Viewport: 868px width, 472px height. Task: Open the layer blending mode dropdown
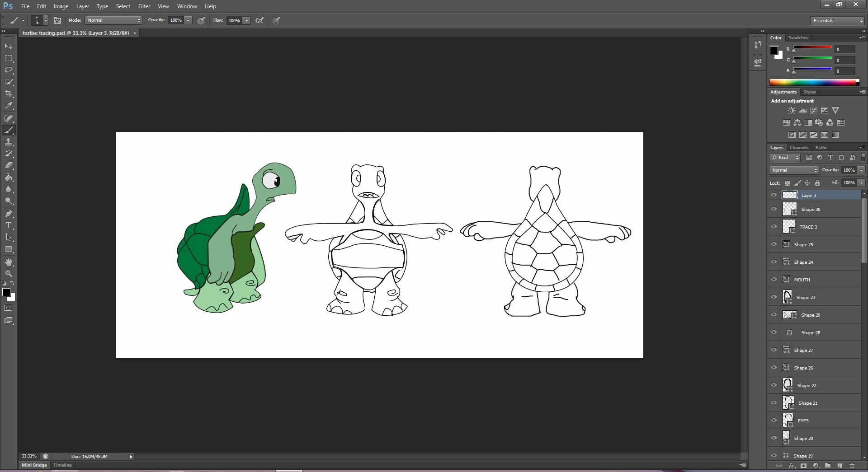tap(793, 170)
